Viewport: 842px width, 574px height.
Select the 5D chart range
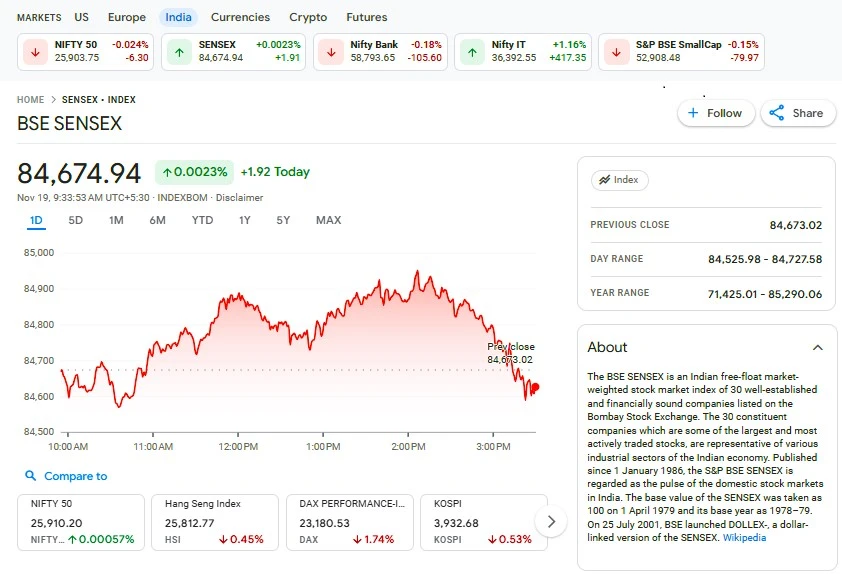pos(76,220)
